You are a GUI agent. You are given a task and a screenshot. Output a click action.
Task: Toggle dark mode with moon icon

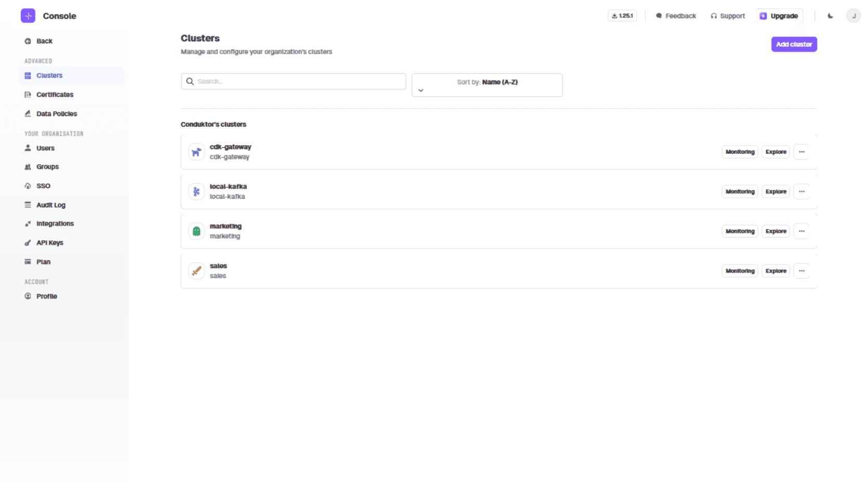pyautogui.click(x=831, y=16)
